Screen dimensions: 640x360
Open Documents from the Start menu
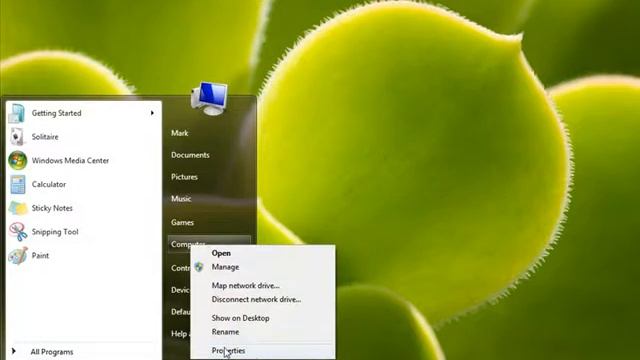[190, 155]
